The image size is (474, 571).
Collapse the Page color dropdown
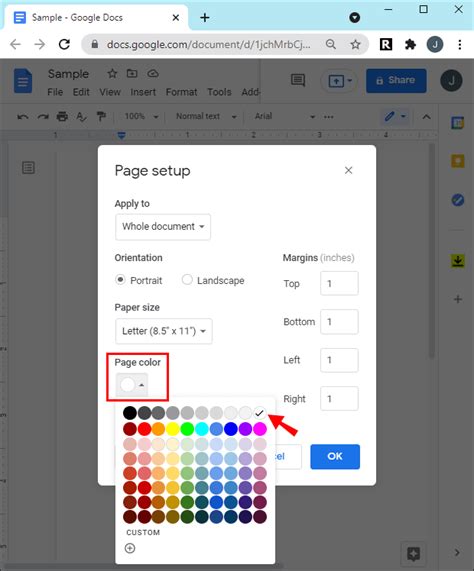point(132,385)
